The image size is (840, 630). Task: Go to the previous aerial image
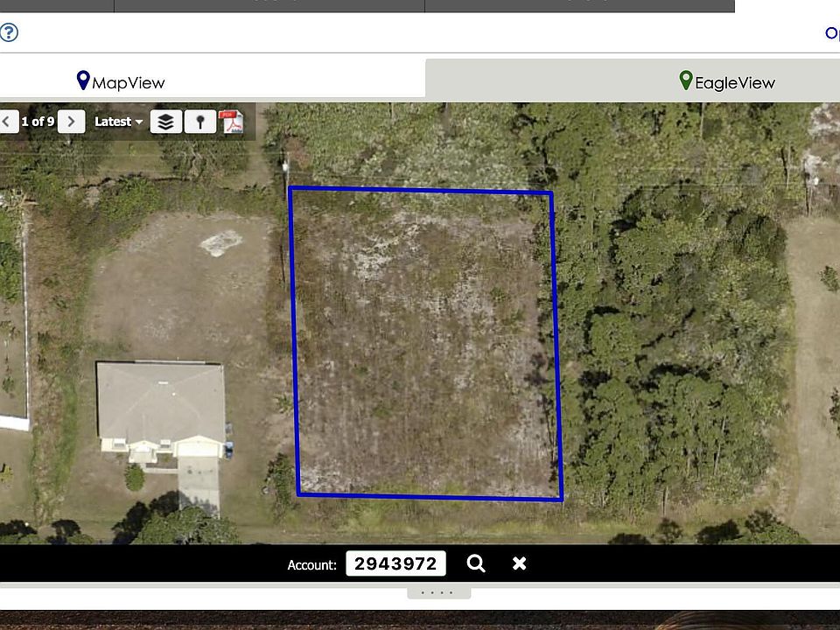8,122
